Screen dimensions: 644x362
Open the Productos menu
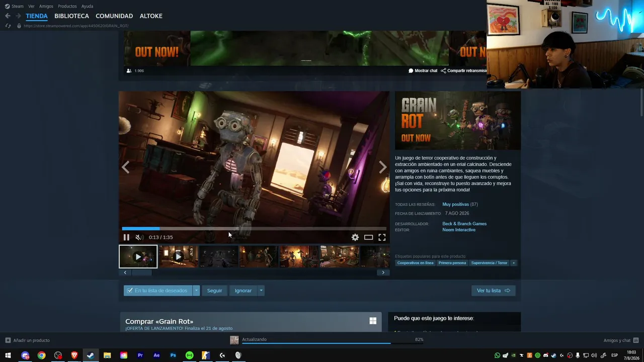click(x=67, y=6)
